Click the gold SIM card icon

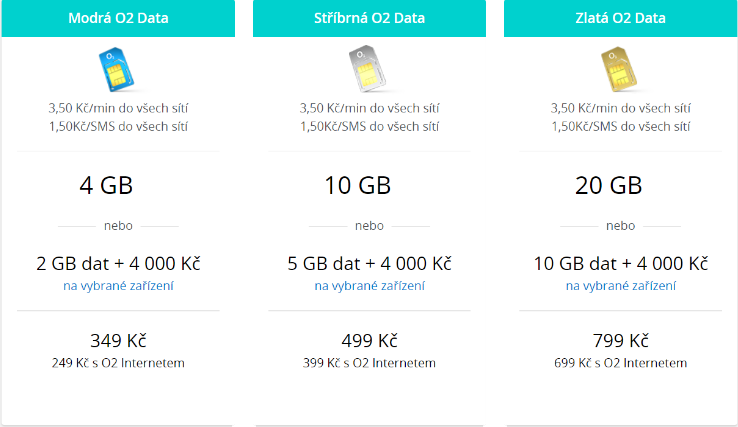tap(618, 69)
